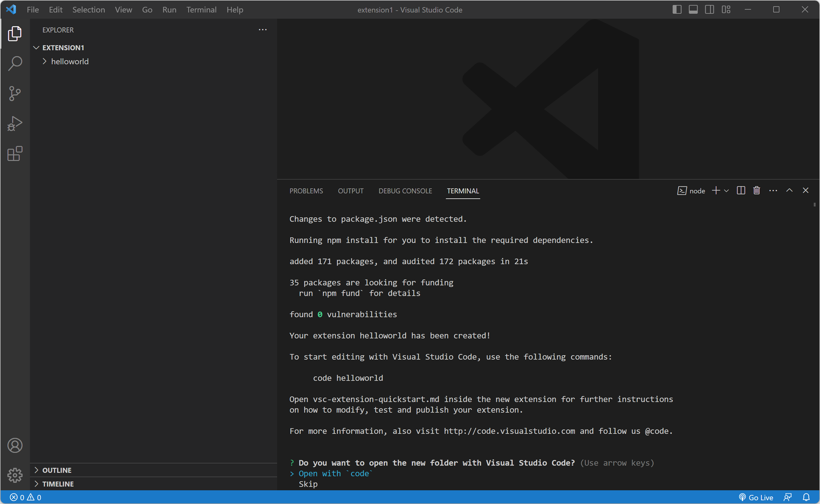
Task: Kill terminal with trash icon
Action: [x=756, y=190]
